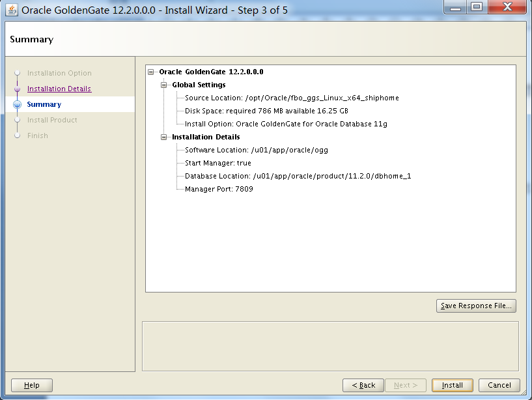The width and height of the screenshot is (532, 400).
Task: Select Disk Space required 786 MB row
Action: pyautogui.click(x=266, y=111)
